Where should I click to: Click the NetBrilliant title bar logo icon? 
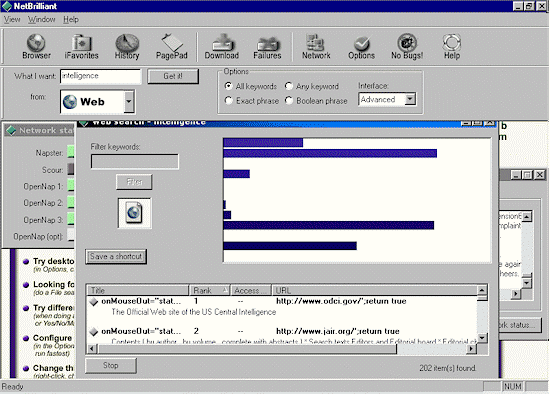click(x=7, y=6)
